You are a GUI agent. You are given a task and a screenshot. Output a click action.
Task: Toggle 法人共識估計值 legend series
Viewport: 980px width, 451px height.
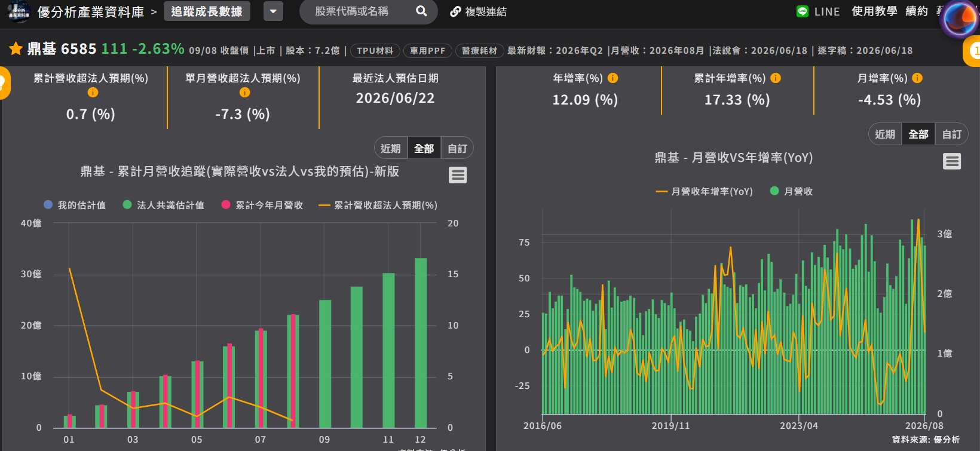pos(164,205)
